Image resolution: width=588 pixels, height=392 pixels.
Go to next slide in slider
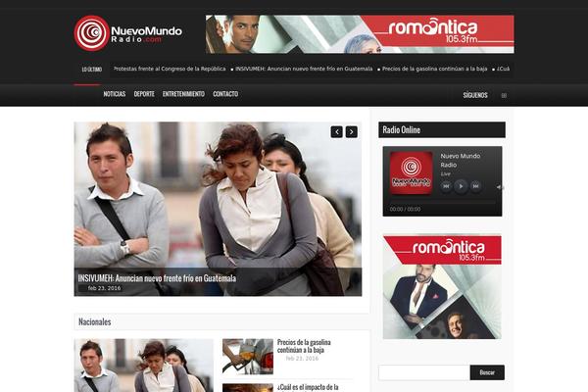point(352,132)
